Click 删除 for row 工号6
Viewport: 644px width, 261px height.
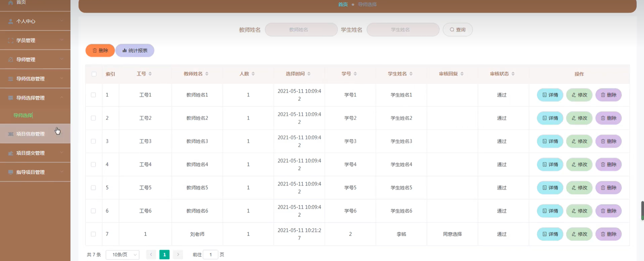[608, 211]
